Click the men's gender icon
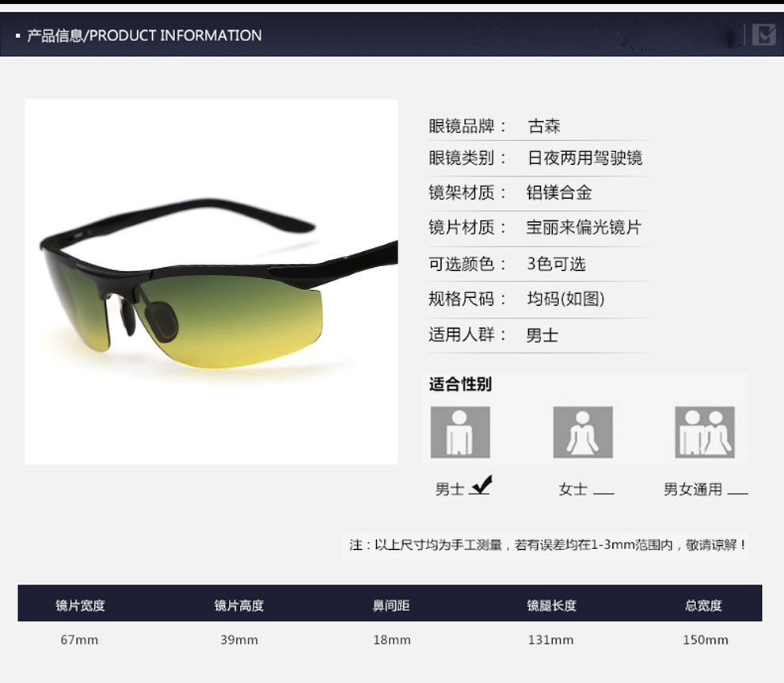784x683 pixels. pyautogui.click(x=460, y=432)
